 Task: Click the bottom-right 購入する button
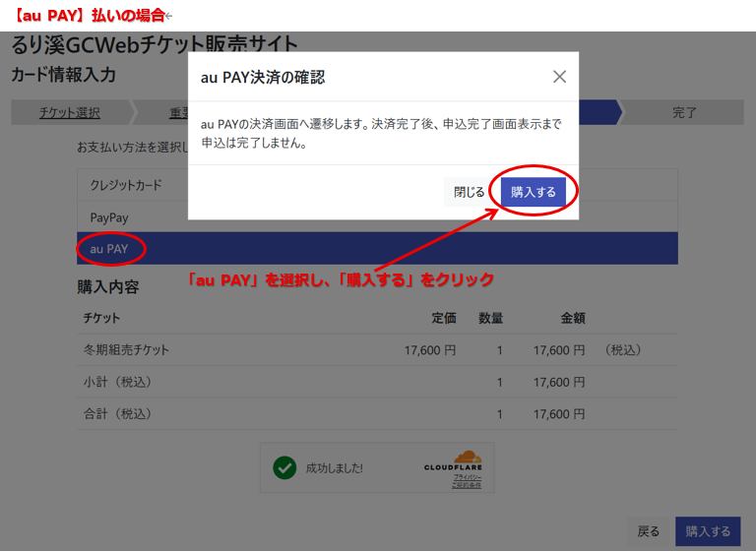pos(708,531)
